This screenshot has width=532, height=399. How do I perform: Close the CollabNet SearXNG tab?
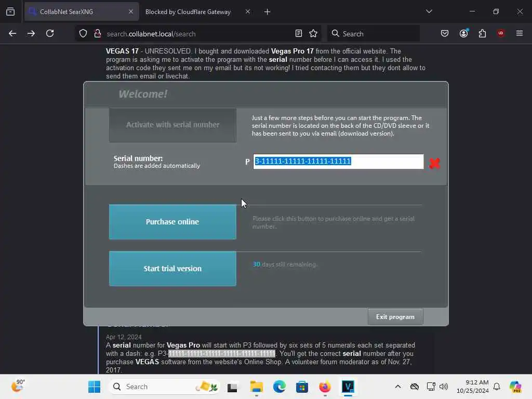[131, 12]
